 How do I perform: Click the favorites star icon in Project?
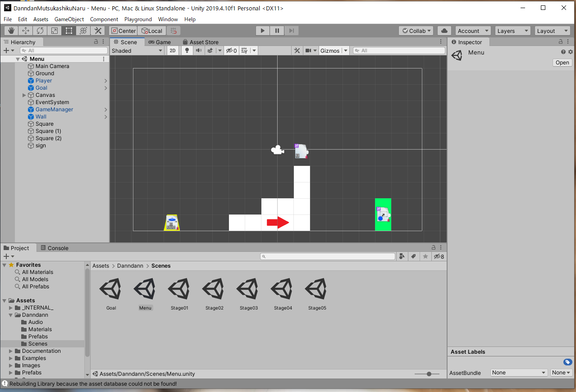[425, 256]
